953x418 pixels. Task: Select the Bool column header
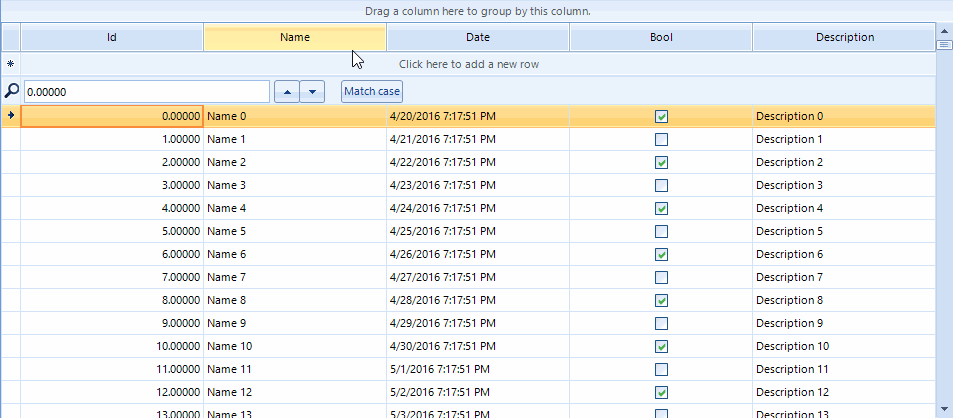(661, 38)
